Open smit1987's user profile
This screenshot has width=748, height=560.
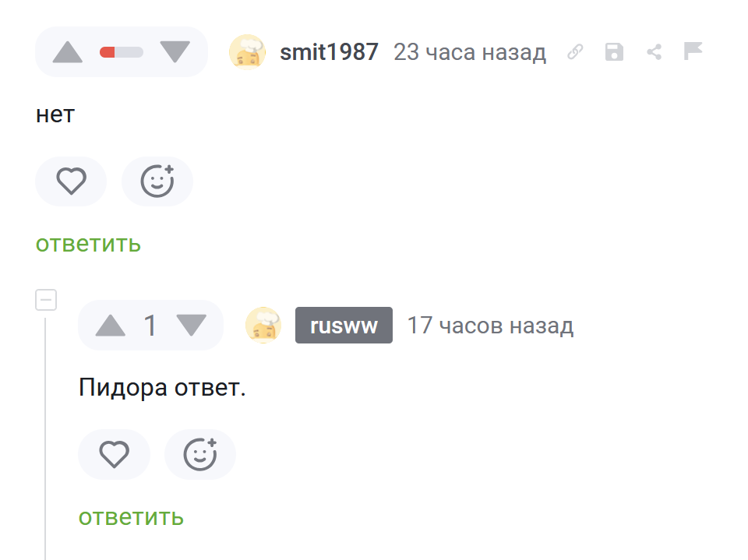pos(329,52)
